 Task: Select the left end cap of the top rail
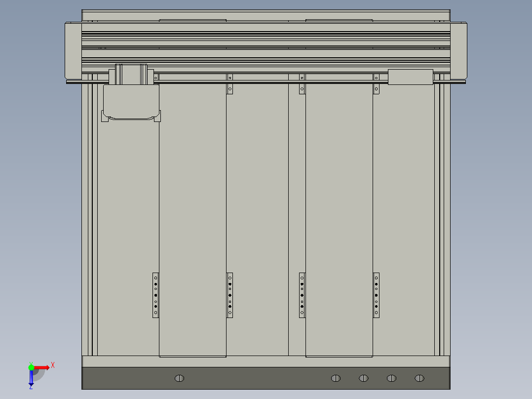tap(73, 51)
